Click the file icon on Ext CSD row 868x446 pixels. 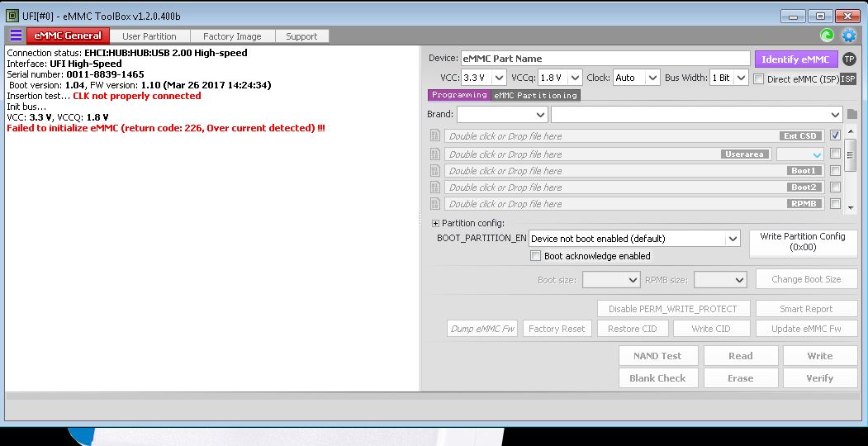(x=435, y=135)
